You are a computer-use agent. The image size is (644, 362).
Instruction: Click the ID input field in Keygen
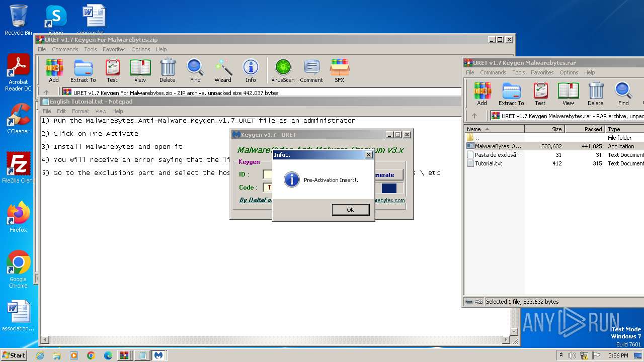(268, 174)
